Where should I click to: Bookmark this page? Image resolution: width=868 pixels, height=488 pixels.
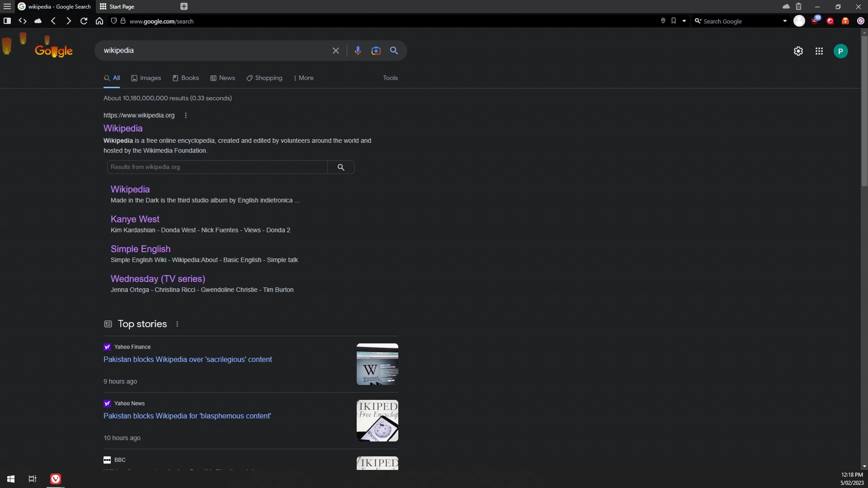click(673, 21)
